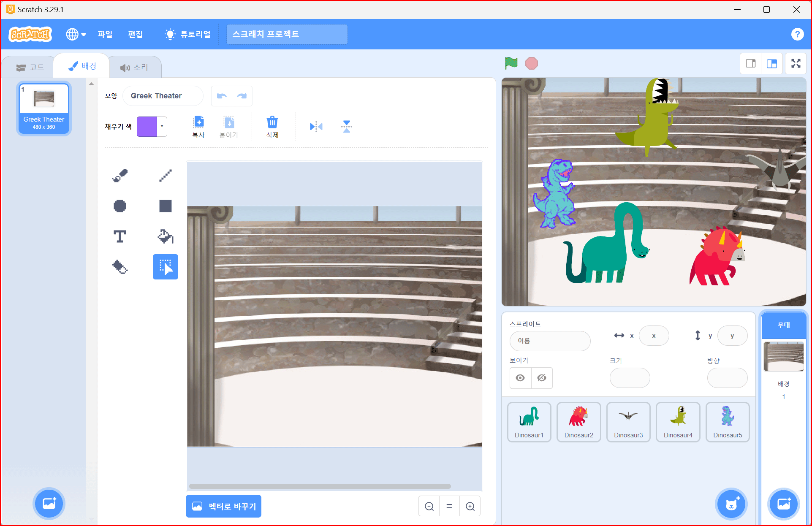The image size is (812, 526).
Task: Open the globe language menu
Action: tap(76, 34)
